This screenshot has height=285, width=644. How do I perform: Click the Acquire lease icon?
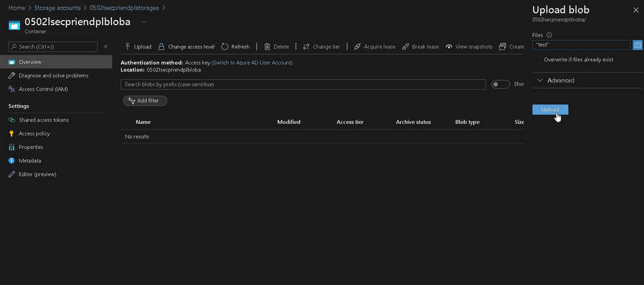357,47
